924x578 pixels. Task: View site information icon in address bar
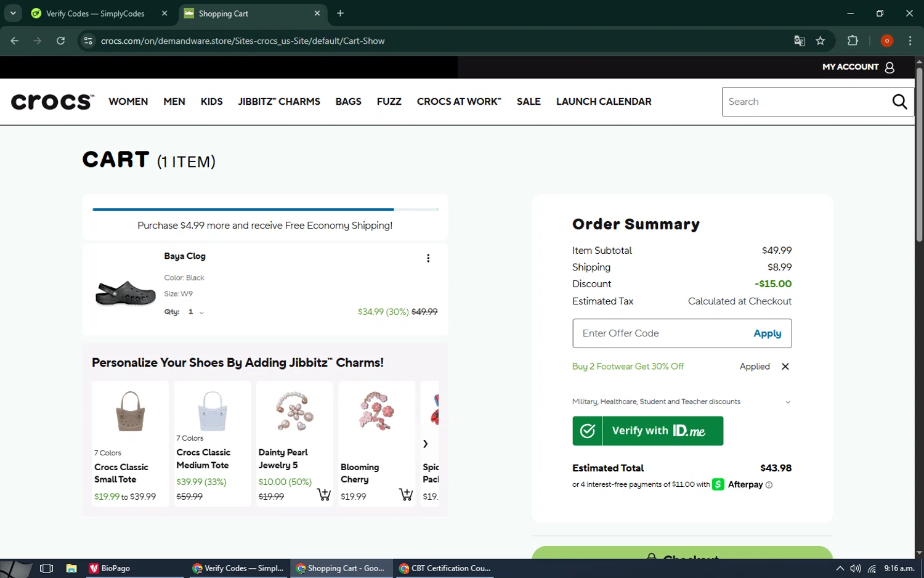[x=88, y=41]
